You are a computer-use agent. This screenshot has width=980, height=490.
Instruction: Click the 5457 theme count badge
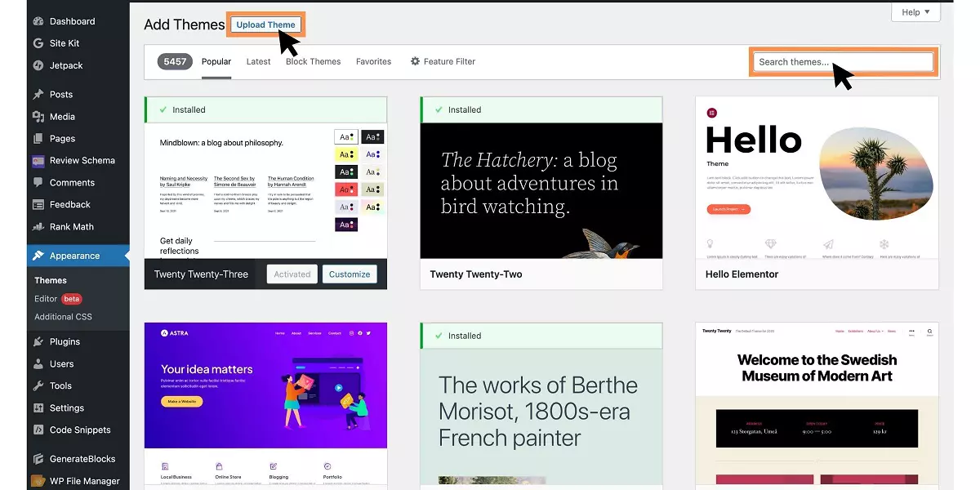click(x=175, y=61)
